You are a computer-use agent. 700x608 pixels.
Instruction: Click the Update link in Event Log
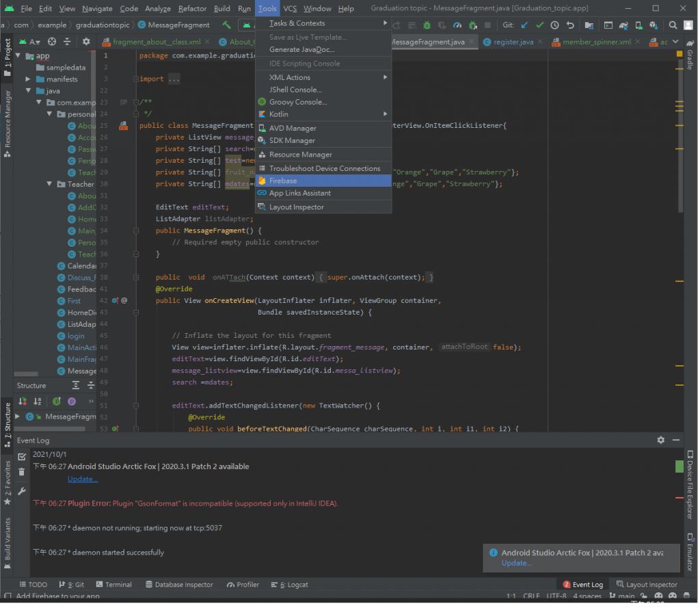click(83, 479)
